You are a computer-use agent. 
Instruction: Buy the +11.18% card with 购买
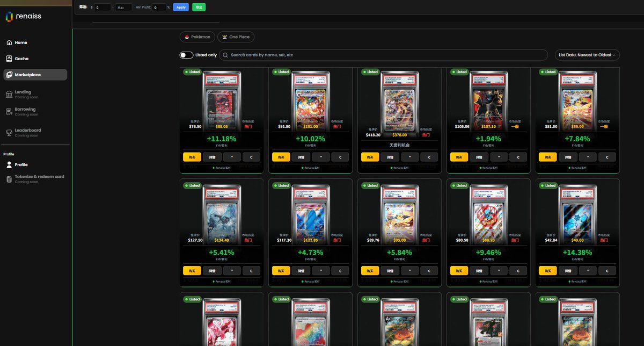point(192,157)
